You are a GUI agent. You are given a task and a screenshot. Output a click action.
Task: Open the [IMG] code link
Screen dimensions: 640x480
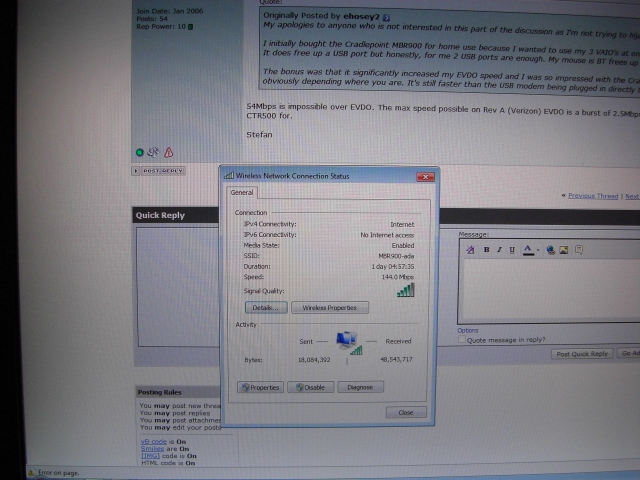point(150,456)
